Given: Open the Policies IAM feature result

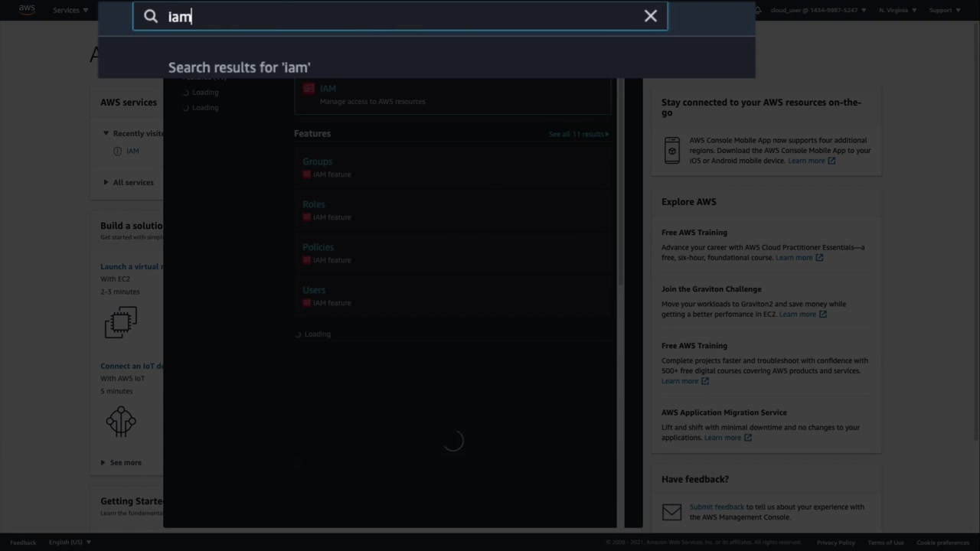Looking at the screenshot, I should 318,247.
